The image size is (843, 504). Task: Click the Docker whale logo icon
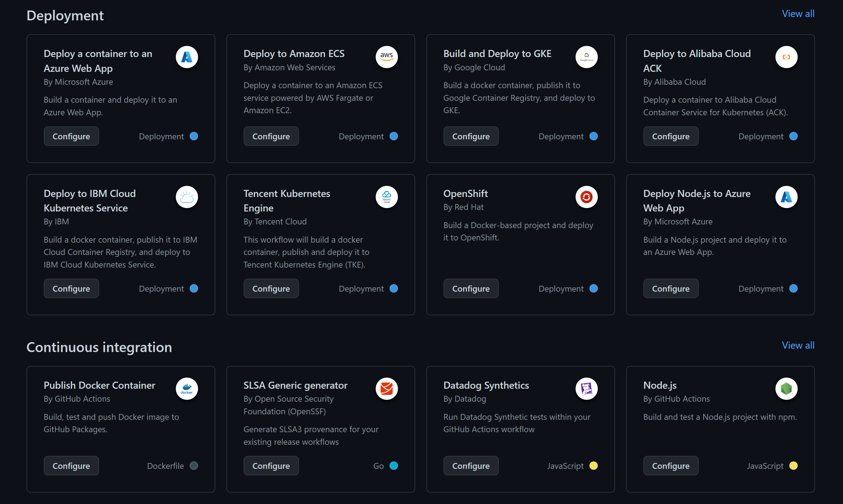(x=187, y=388)
